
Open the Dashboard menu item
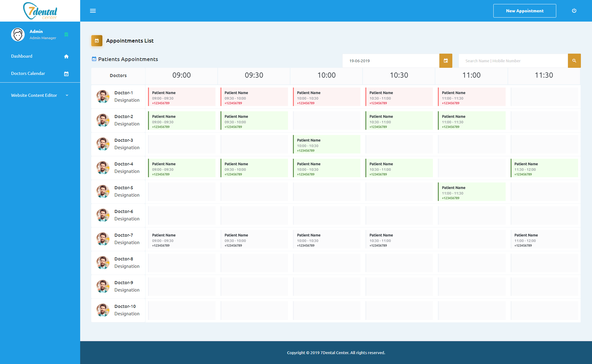[x=22, y=56]
